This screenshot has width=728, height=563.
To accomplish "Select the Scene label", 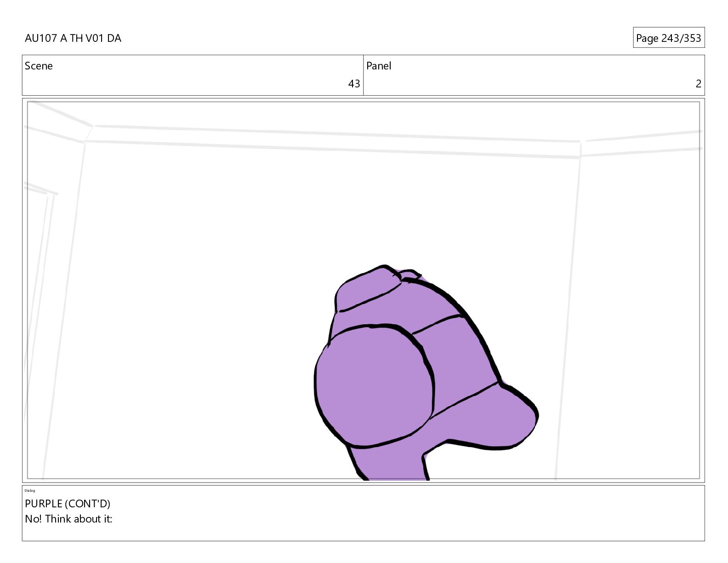I will click(x=39, y=66).
